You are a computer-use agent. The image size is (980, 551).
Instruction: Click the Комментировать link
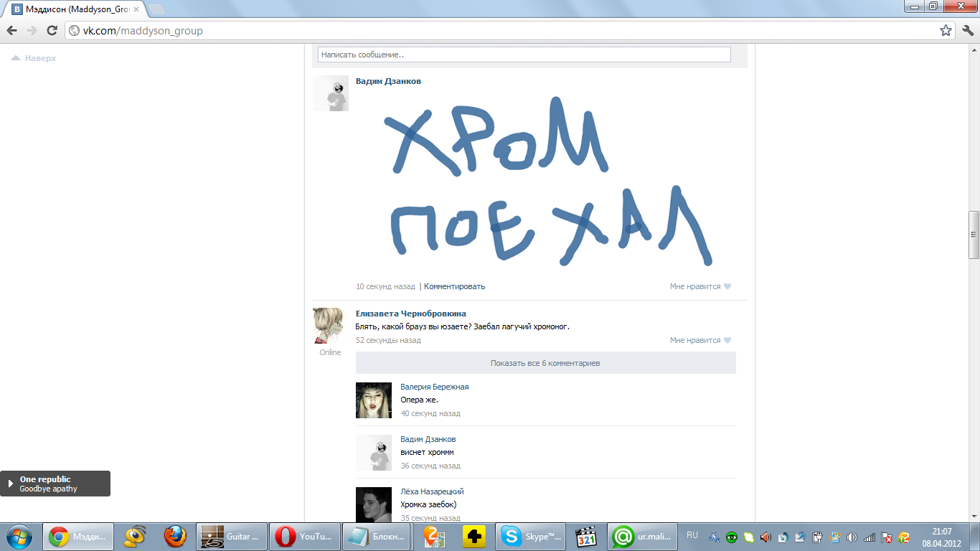tap(455, 286)
